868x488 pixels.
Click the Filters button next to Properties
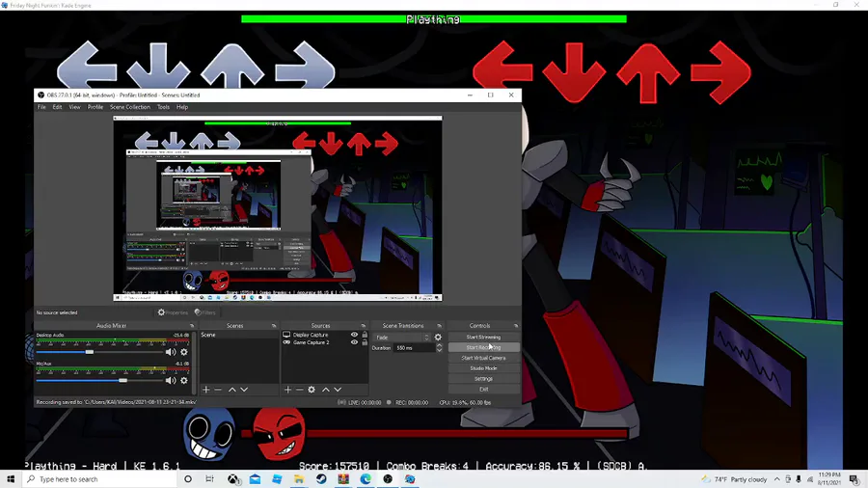pyautogui.click(x=205, y=312)
